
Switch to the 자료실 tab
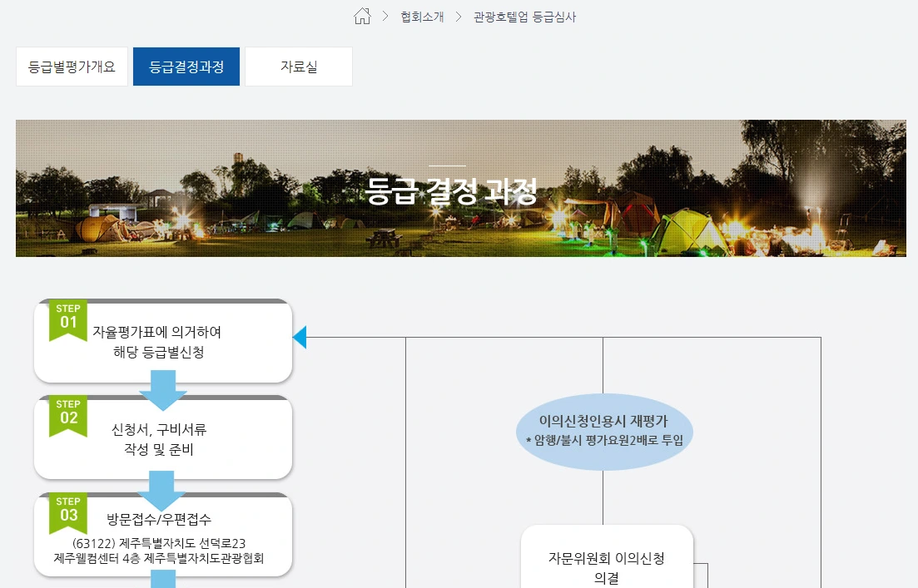click(x=299, y=67)
